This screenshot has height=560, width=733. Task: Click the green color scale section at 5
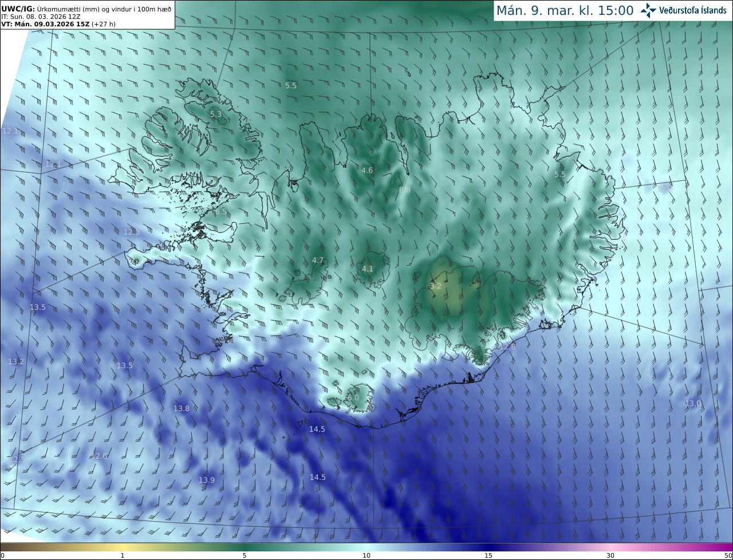pos(245,547)
